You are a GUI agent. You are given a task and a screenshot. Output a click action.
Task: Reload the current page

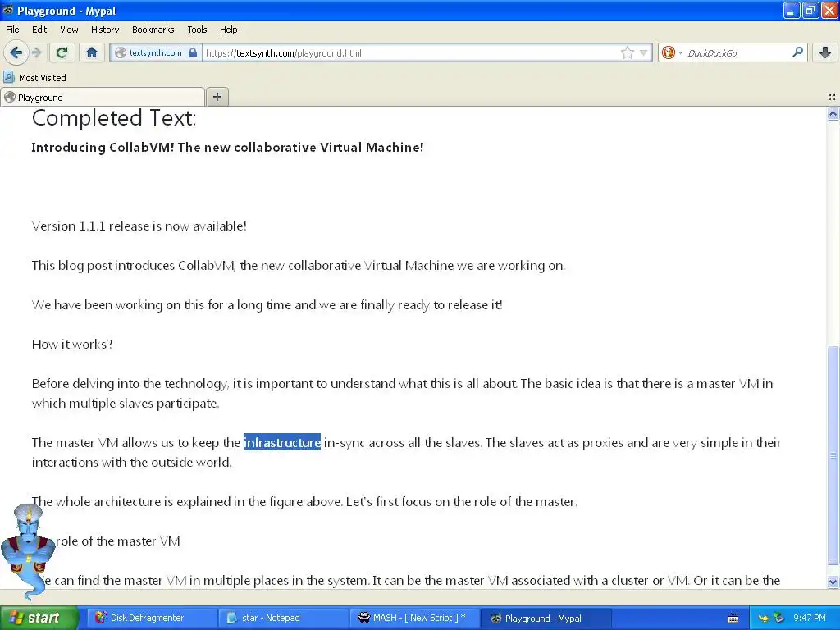coord(62,52)
